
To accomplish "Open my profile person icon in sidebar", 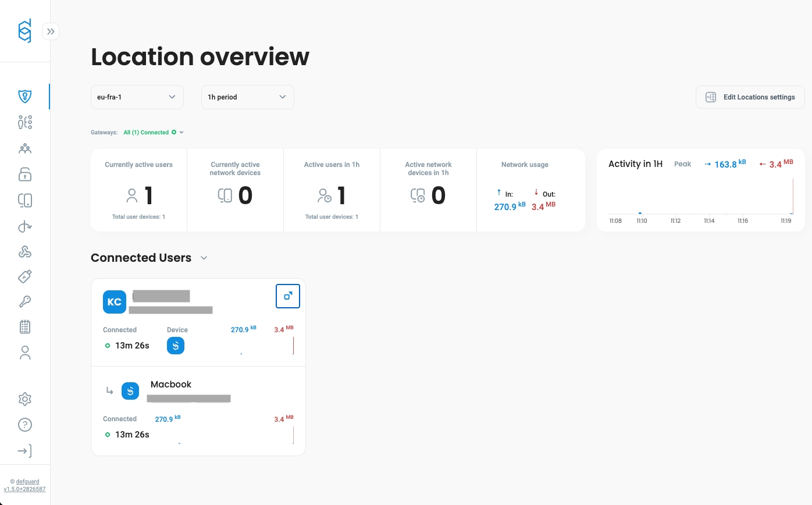I will pos(24,353).
